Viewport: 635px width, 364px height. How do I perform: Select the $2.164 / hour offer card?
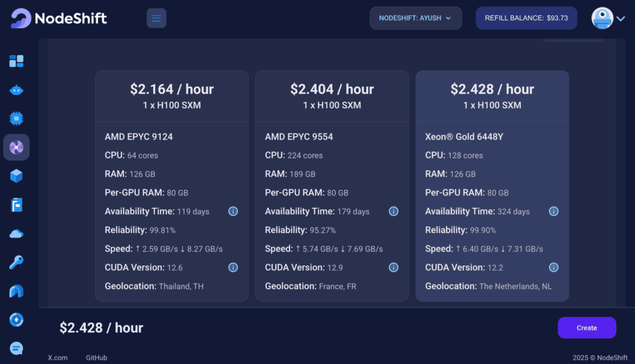coord(172,186)
